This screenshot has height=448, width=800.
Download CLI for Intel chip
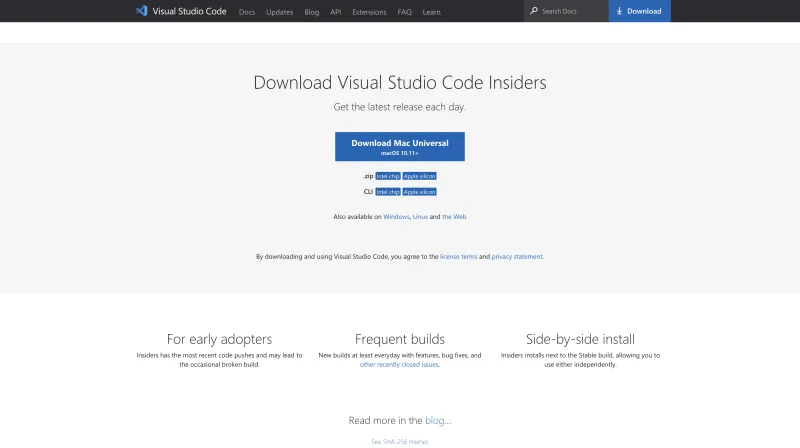tap(388, 192)
